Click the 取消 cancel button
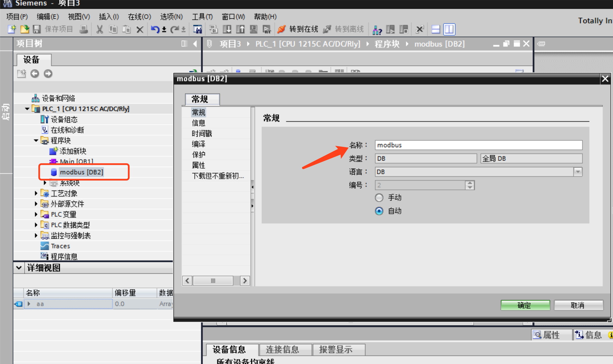Image resolution: width=613 pixels, height=364 pixels. coord(578,305)
